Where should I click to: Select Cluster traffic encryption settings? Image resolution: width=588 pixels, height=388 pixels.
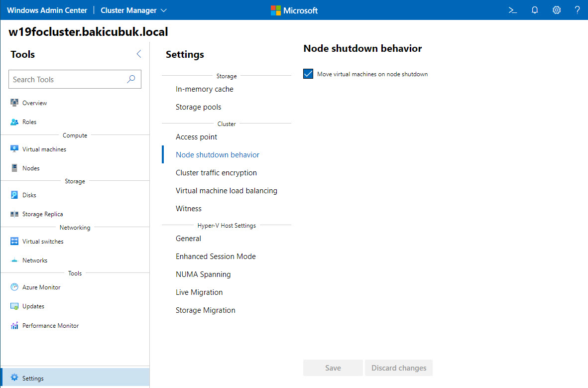[x=217, y=173]
